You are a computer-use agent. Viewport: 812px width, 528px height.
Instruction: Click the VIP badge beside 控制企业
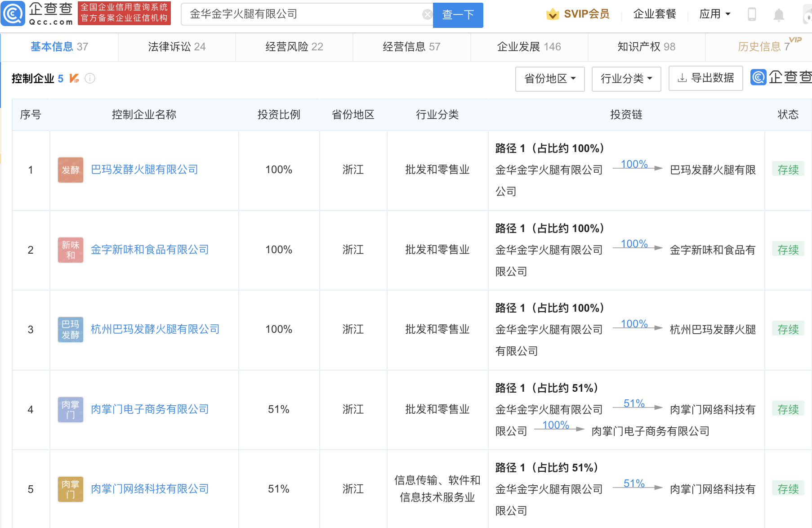pyautogui.click(x=74, y=79)
